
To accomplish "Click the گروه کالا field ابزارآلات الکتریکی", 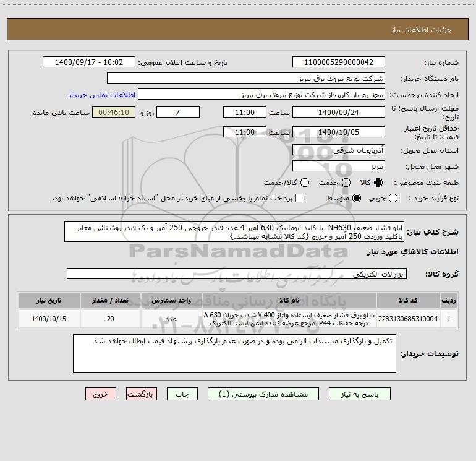I will click(x=237, y=274).
